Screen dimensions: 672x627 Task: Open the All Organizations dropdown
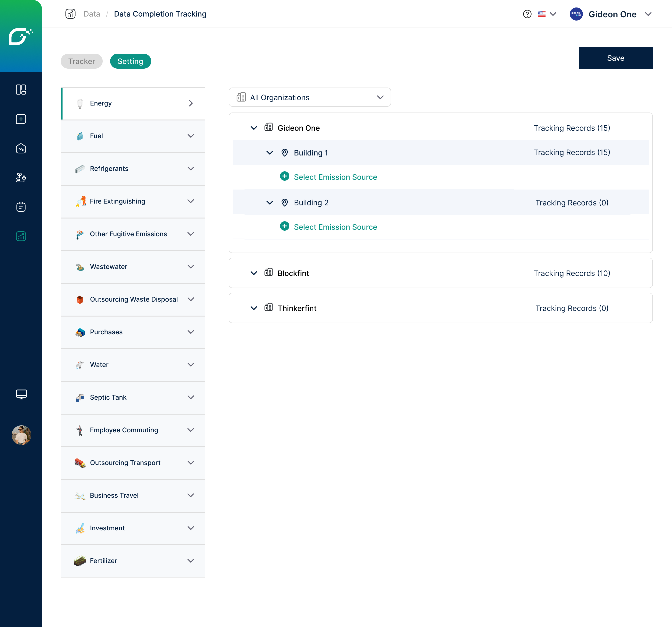click(310, 97)
